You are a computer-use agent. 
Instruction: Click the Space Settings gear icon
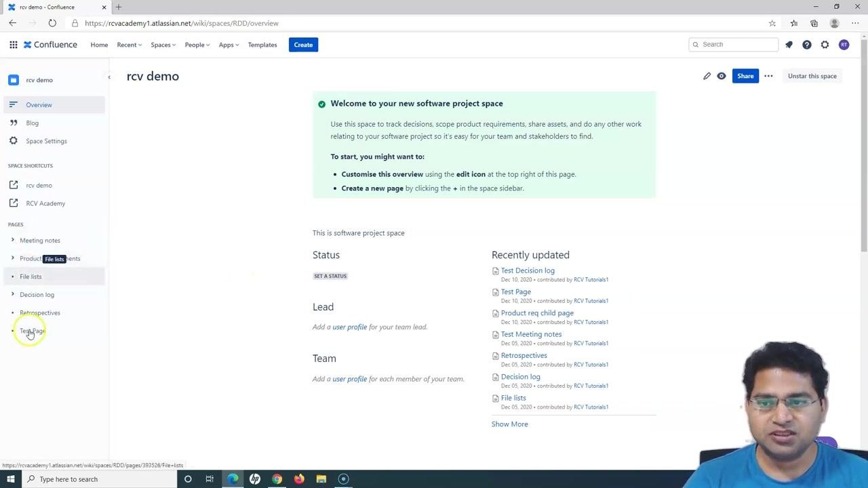coord(13,141)
